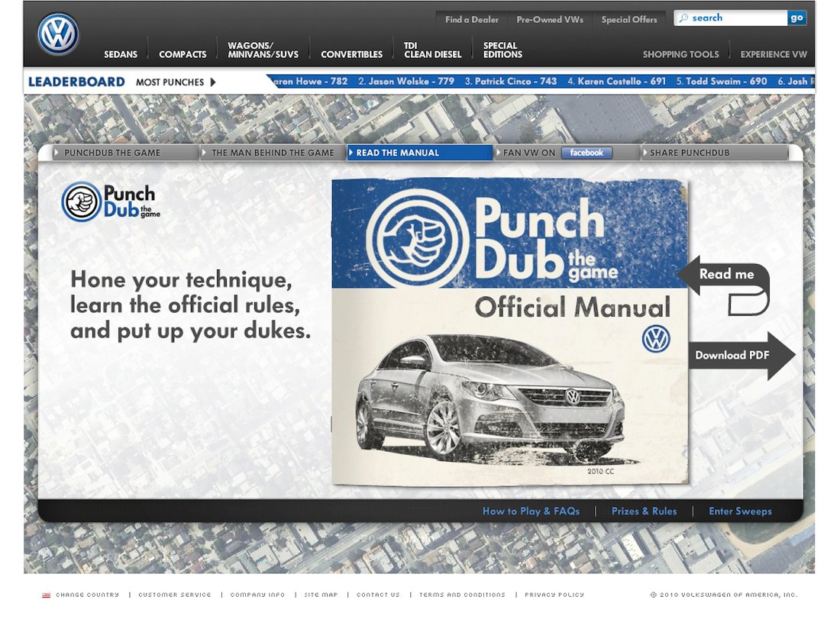Open the Sedans menu
840x619 pixels.
pyautogui.click(x=121, y=54)
